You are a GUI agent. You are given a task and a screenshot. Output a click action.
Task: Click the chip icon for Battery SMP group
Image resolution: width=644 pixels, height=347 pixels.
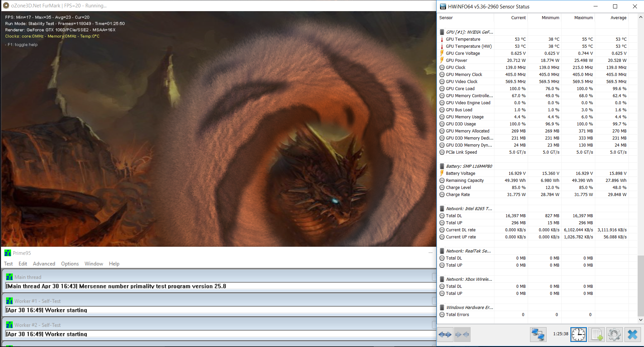coord(442,166)
